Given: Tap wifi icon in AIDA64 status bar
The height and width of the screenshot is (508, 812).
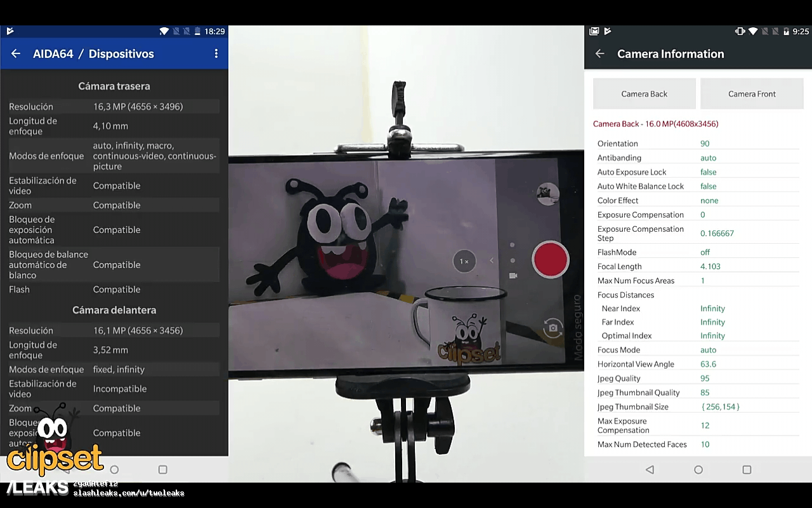Looking at the screenshot, I should pos(164,31).
